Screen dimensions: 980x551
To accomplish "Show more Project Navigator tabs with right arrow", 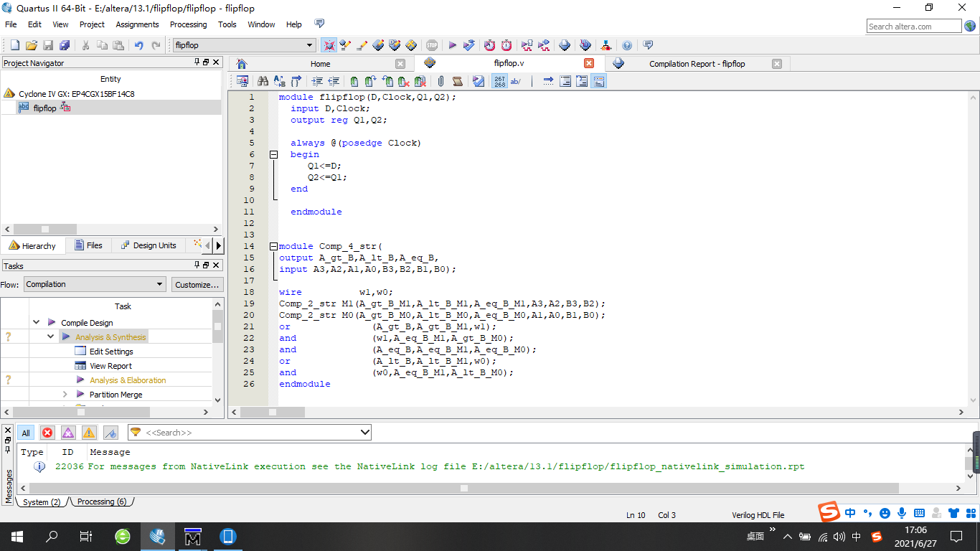I will (218, 245).
